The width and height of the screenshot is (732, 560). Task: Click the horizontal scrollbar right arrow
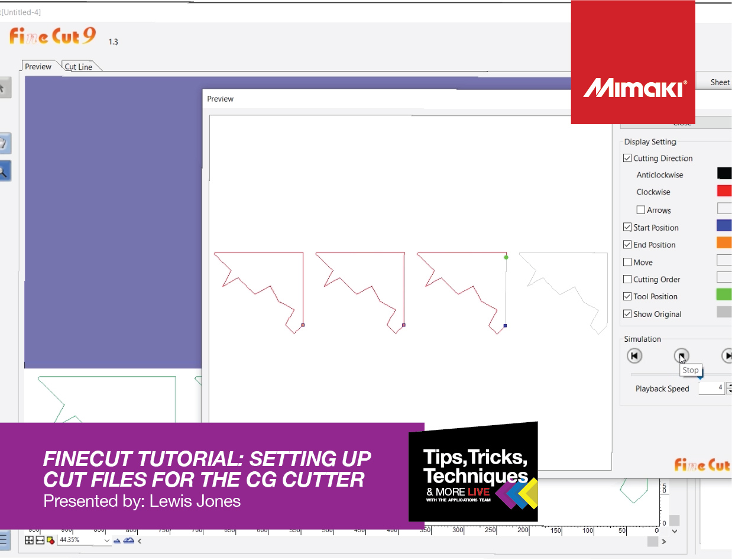click(x=664, y=541)
